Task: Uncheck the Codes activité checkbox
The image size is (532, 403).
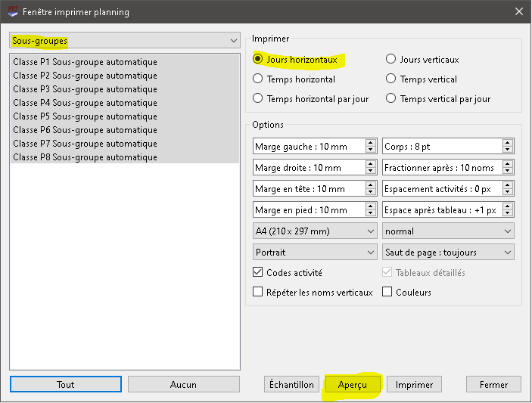Action: [258, 272]
